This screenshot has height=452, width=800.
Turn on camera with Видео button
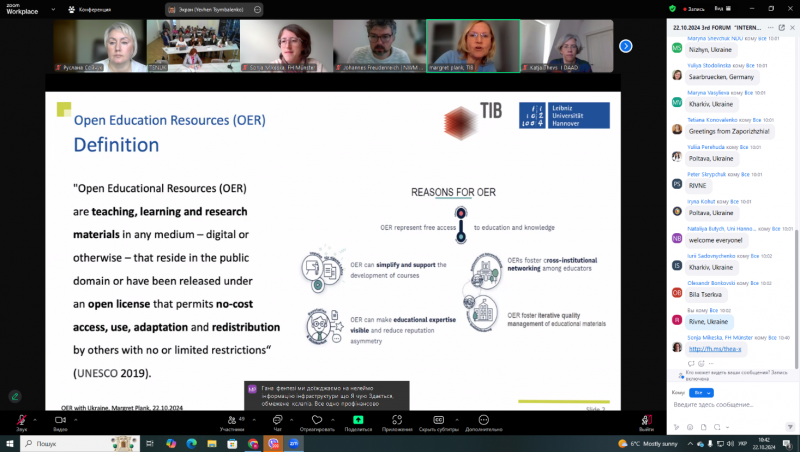60,420
